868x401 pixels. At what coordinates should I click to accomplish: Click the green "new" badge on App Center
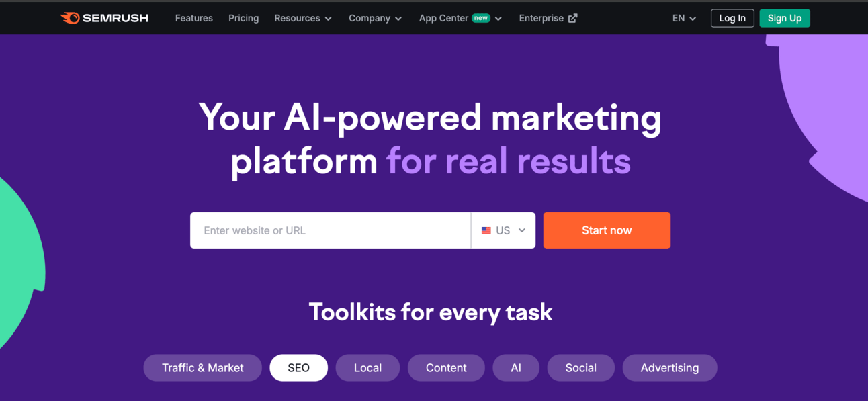tap(481, 18)
